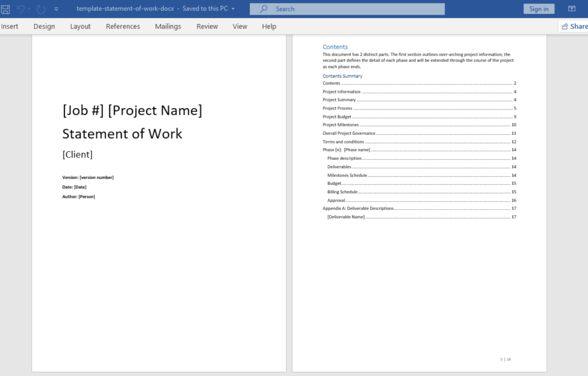Follow 'Overall Project Governance' TOC entry
588x376 pixels.
(x=419, y=133)
